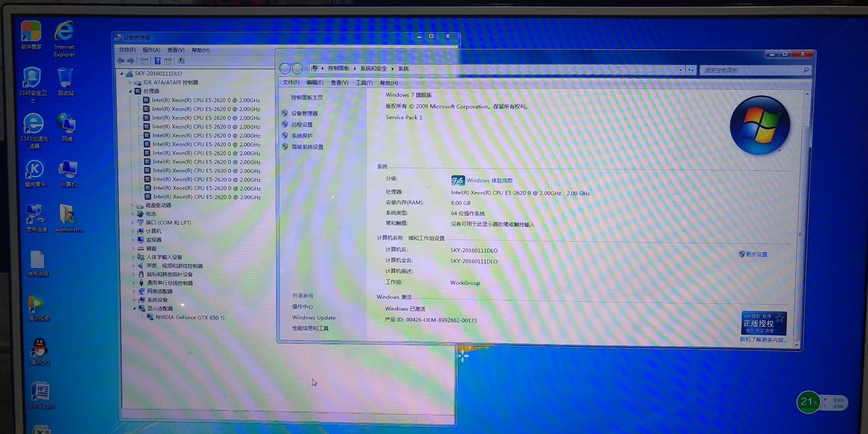Click the Windows 7 logo in System window
Screen dimensions: 868x434
(x=760, y=125)
